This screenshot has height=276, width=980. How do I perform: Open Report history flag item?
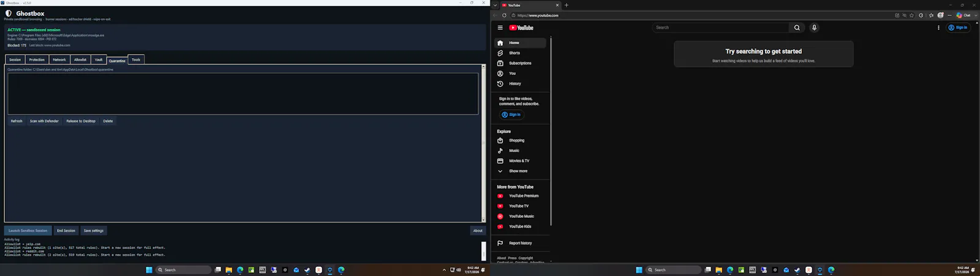coord(520,243)
